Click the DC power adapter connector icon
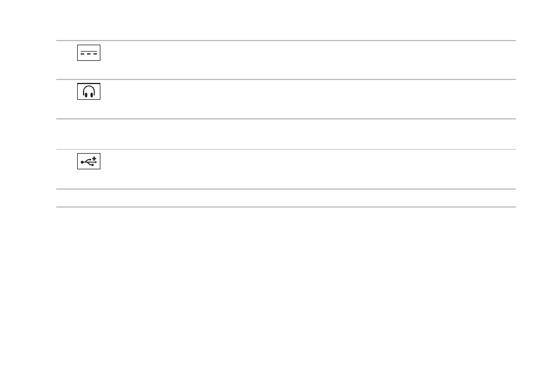 tap(89, 53)
